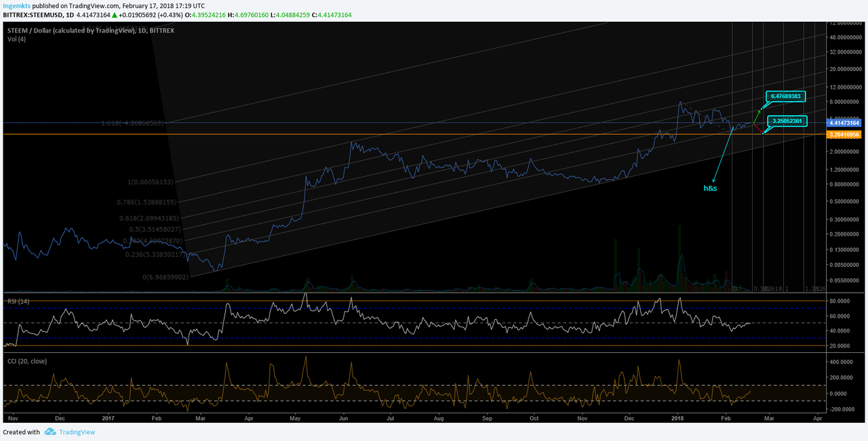Click the May label on time axis
This screenshot has width=868, height=441.
click(x=296, y=419)
